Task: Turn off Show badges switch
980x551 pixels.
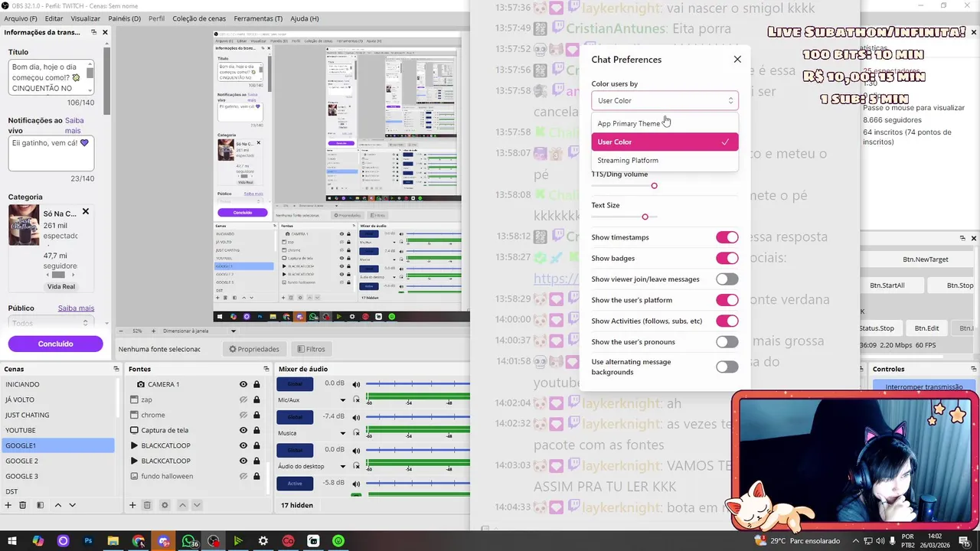Action: (x=727, y=259)
